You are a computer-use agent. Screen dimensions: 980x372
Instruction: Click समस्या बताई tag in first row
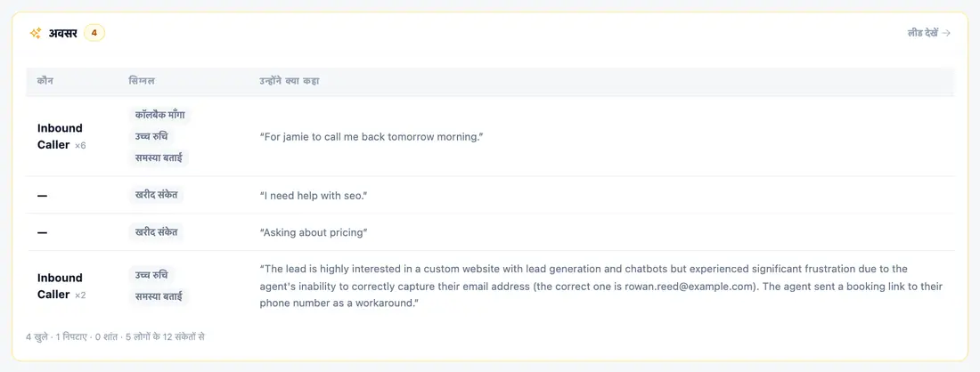click(159, 158)
